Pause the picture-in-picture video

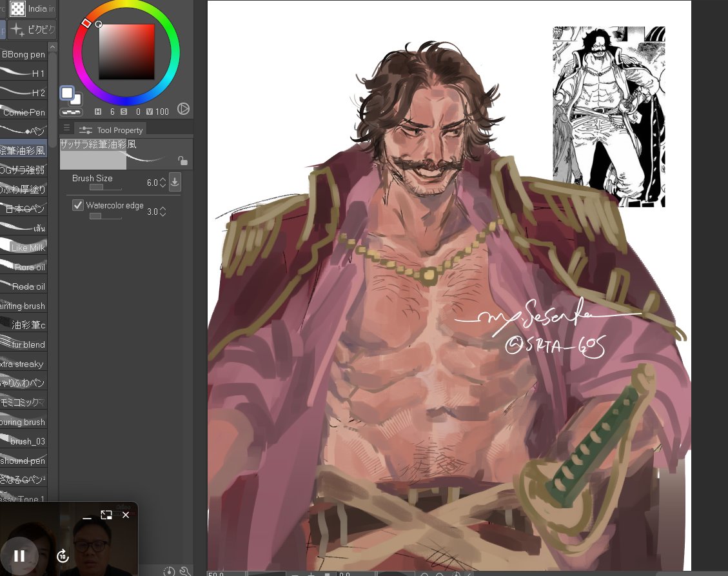tap(19, 556)
